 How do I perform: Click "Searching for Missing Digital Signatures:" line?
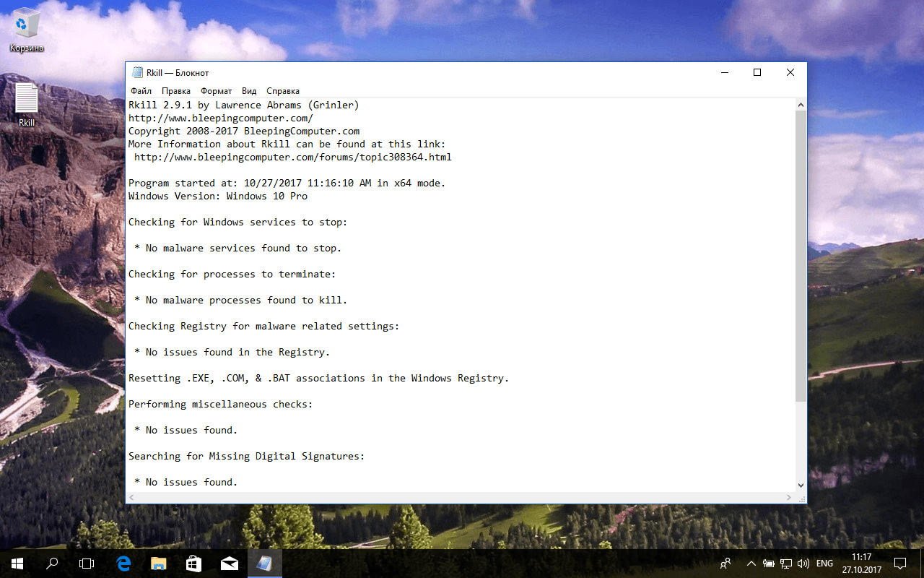(x=247, y=456)
